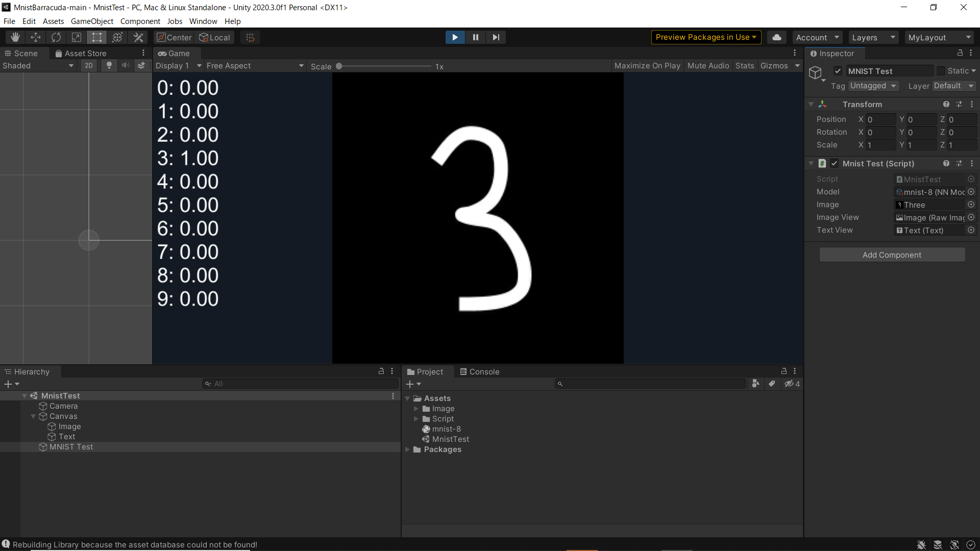Click the Step frame button
This screenshot has width=980, height=551.
496,37
